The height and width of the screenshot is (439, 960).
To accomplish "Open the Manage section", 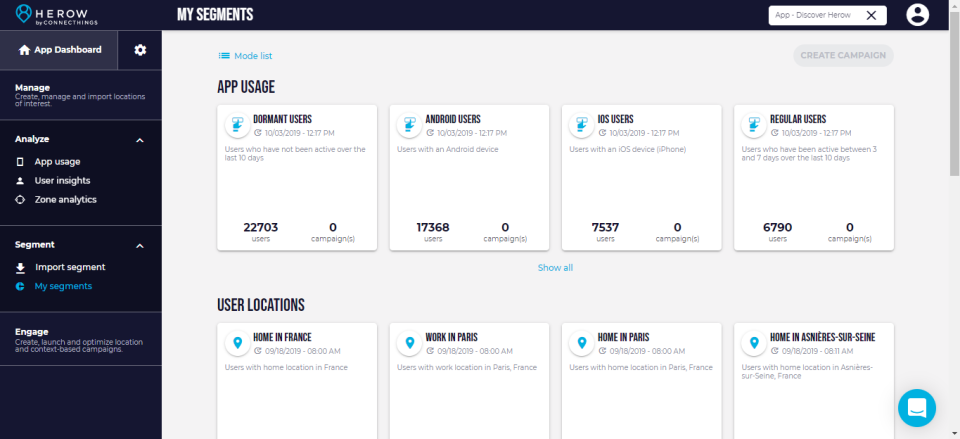I will 81,95.
